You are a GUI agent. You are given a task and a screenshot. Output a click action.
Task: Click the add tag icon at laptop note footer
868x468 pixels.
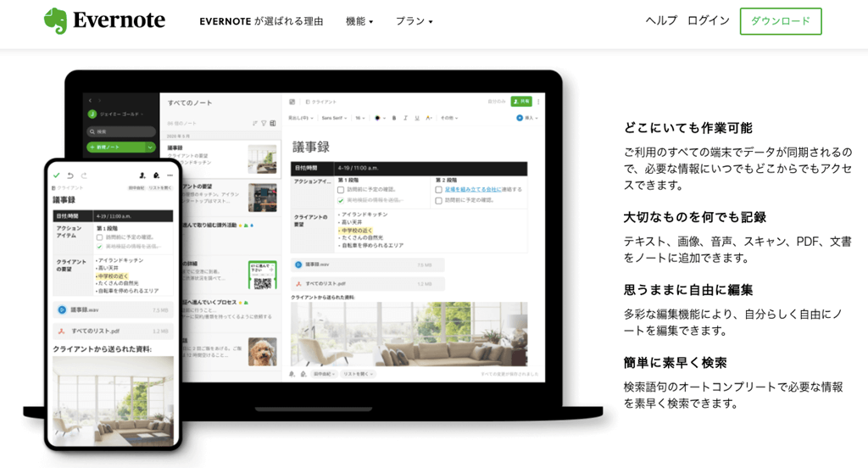pyautogui.click(x=303, y=374)
